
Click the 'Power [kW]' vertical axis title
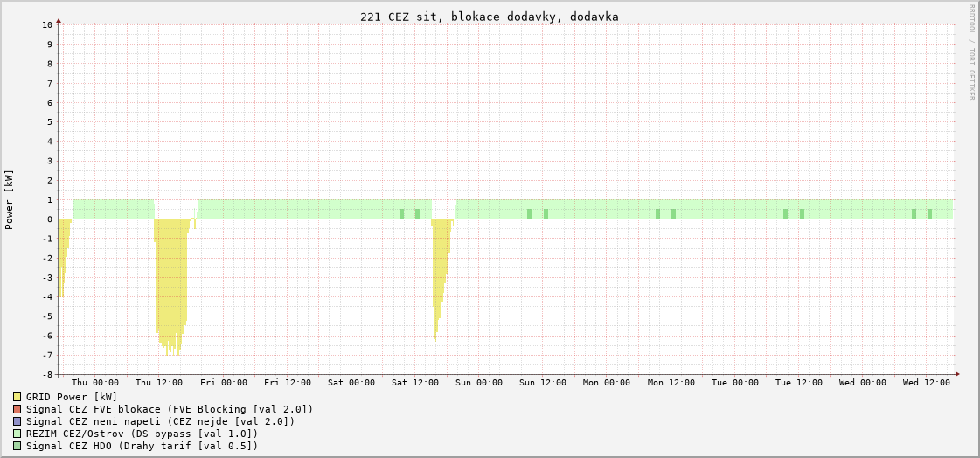[10, 199]
